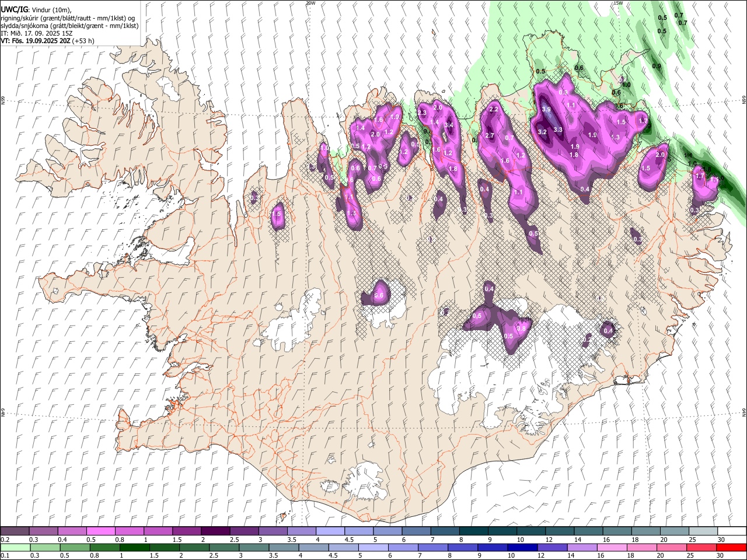Viewport: 747px width, 560px height.
Task: Click the "12" label in the lower legend row
Action: pos(541,555)
